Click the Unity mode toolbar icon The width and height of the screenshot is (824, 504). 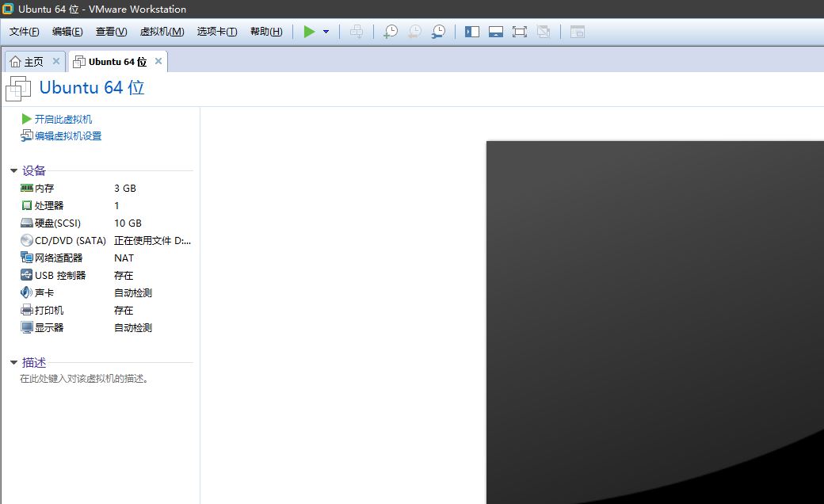(544, 32)
